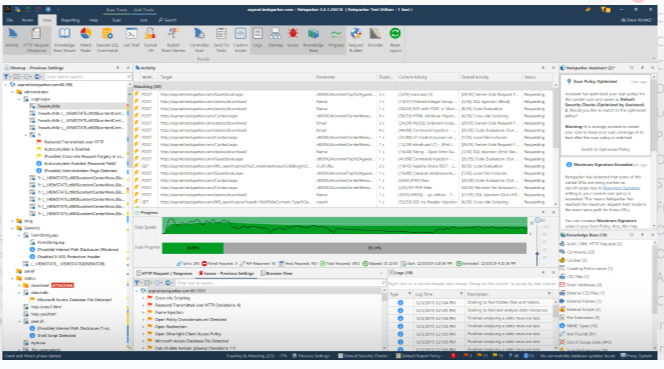
Task: Open the Request Builder tool
Action: (x=356, y=40)
